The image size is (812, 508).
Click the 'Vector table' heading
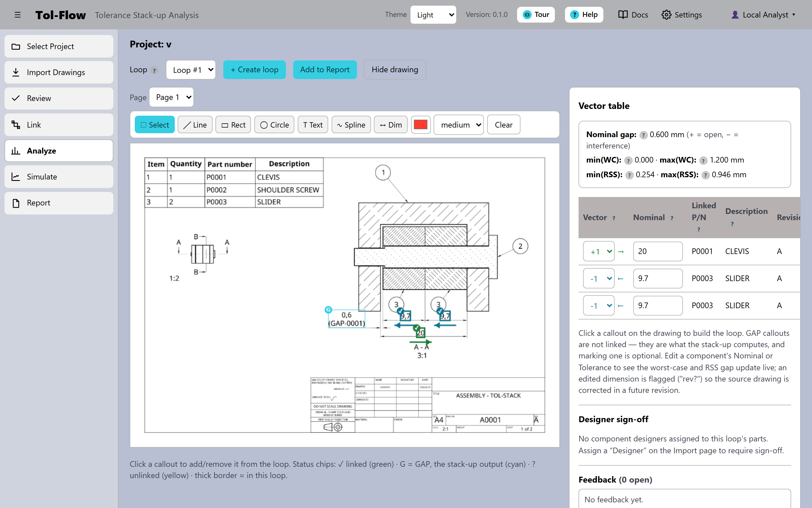[604, 106]
